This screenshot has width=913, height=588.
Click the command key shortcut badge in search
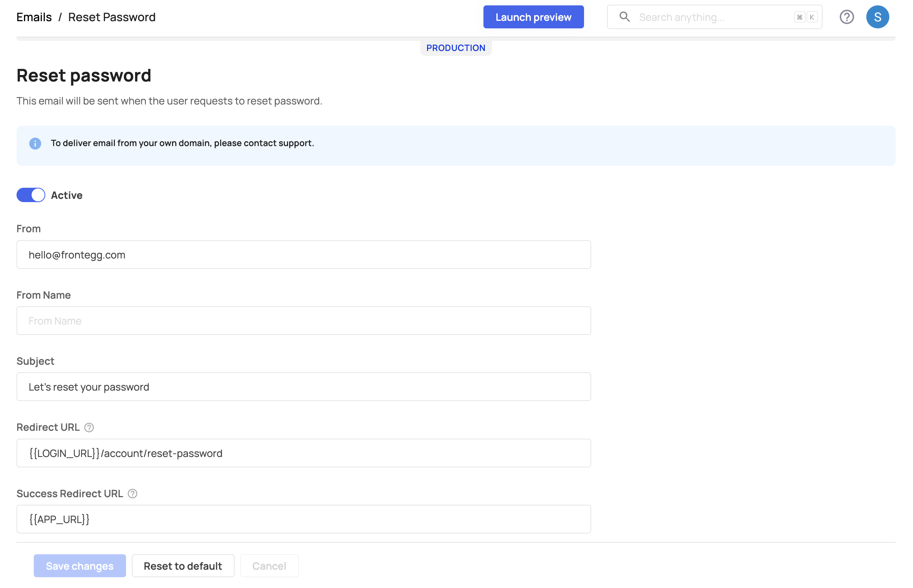tap(799, 17)
